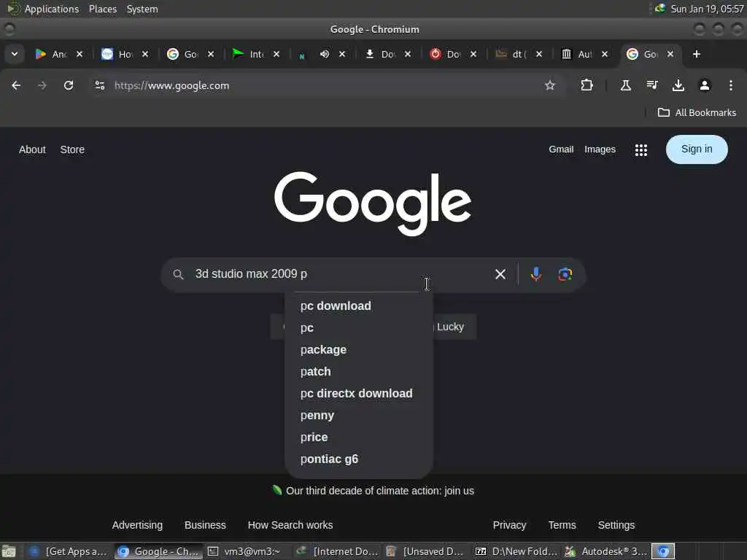Open D:\New Fold... 7z taskbar window
747x560 pixels.
(x=517, y=551)
